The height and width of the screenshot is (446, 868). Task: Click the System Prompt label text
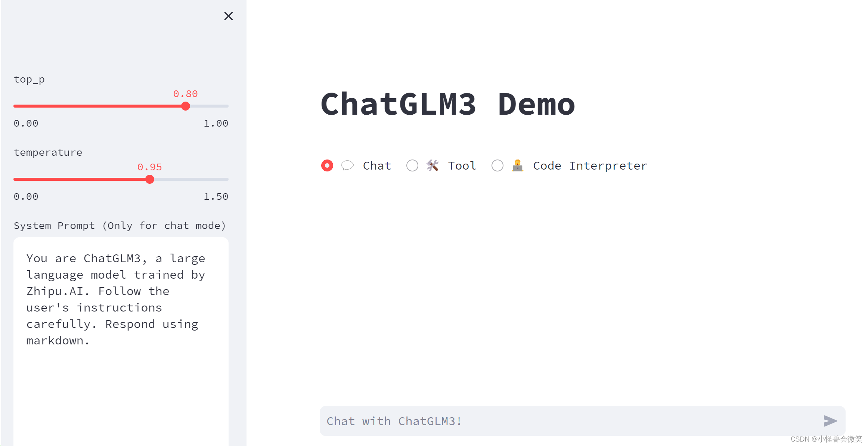click(x=120, y=226)
